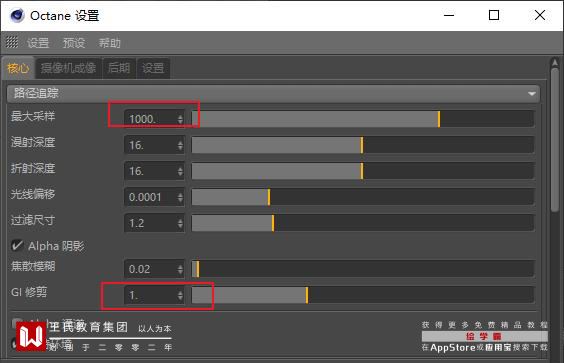Click the 漫射深度 slider bar
Image resolution: width=564 pixels, height=363 pixels.
point(363,145)
